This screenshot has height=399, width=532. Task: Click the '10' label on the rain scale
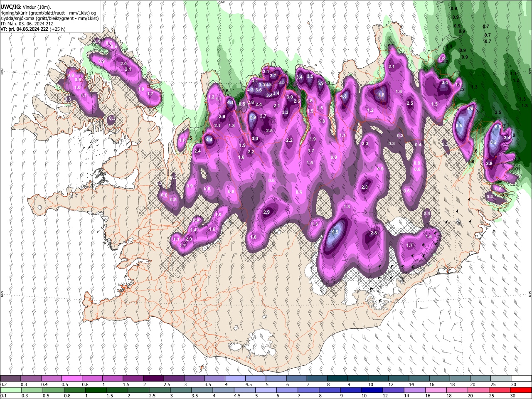(x=364, y=396)
